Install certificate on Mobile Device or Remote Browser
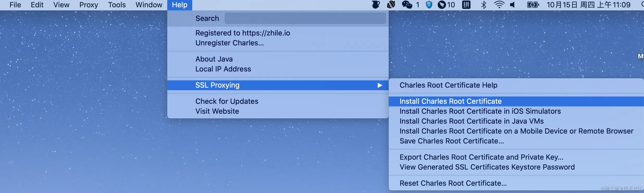 click(516, 131)
